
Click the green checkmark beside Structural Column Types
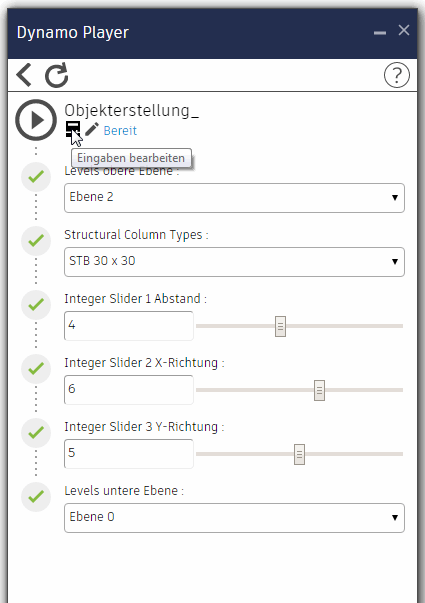click(x=36, y=241)
